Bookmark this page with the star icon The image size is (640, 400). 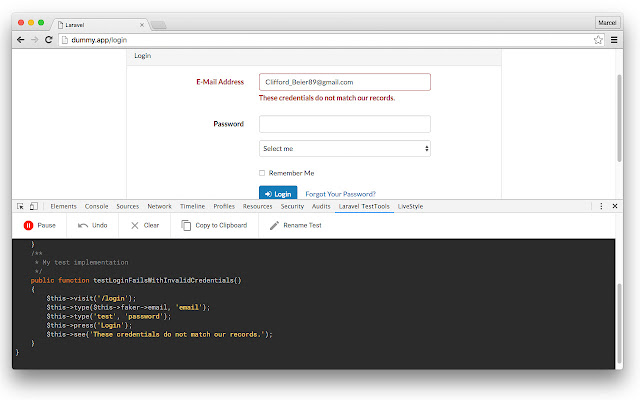pos(598,40)
